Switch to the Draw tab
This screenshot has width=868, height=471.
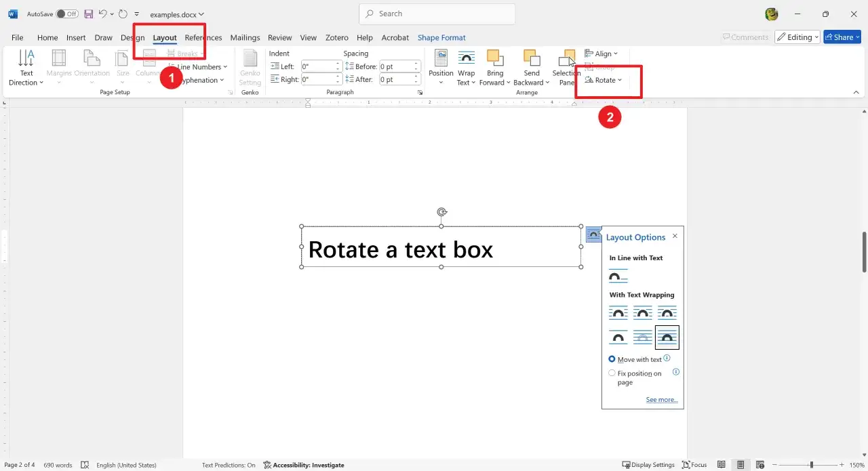coord(104,38)
